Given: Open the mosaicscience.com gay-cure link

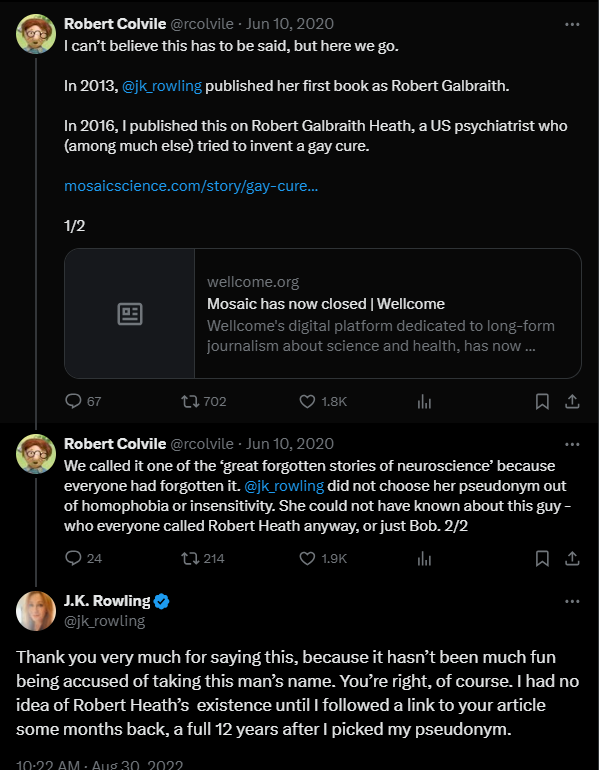Looking at the screenshot, I should (191, 186).
